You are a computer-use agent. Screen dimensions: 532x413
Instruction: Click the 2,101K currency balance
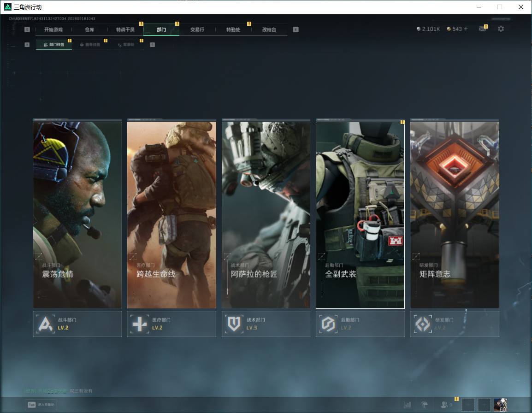pyautogui.click(x=428, y=29)
